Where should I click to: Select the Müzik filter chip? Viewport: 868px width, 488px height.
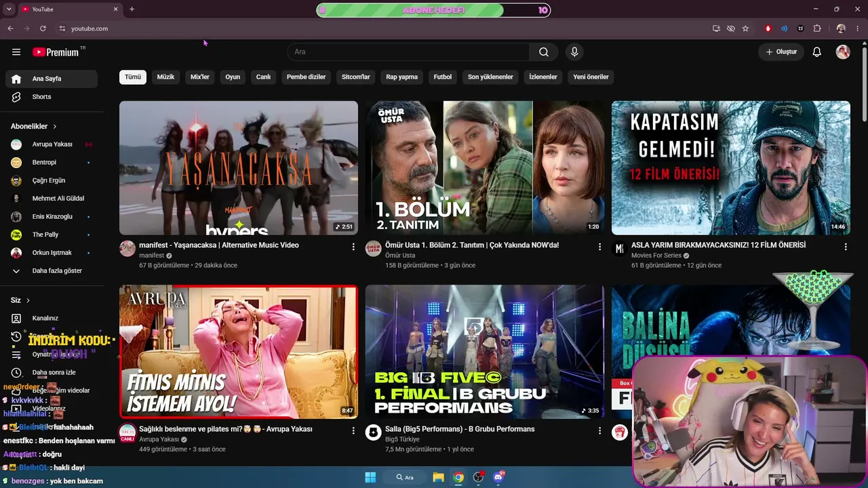(165, 77)
